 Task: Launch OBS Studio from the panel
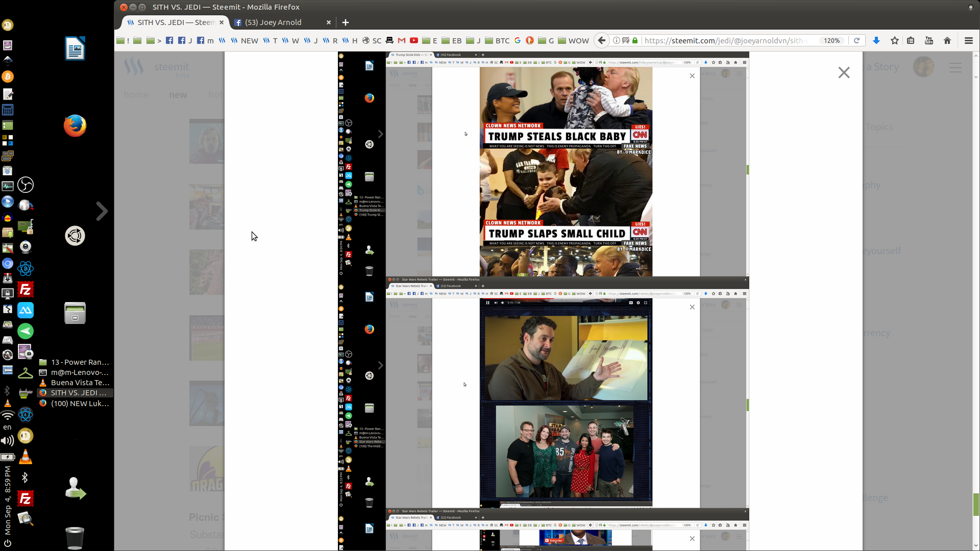(x=26, y=185)
